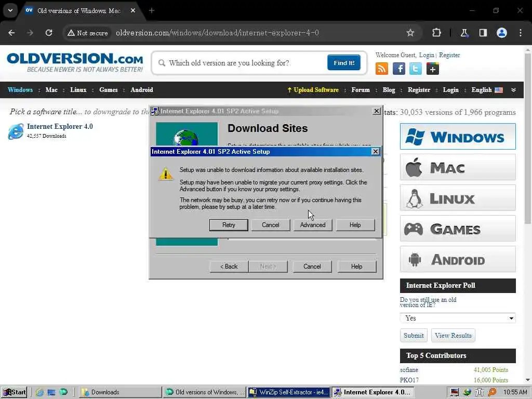
Task: Open the tab search dropdown arrow
Action: (10, 10)
